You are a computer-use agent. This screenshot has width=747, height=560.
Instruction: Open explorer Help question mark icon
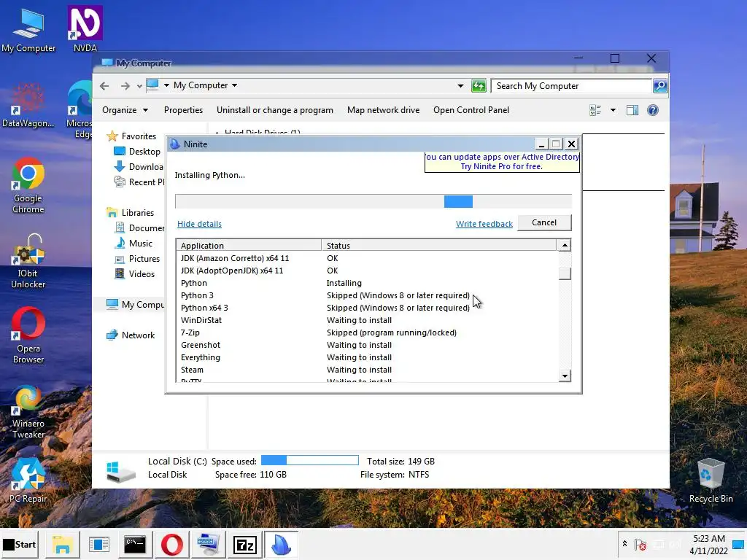pyautogui.click(x=653, y=111)
